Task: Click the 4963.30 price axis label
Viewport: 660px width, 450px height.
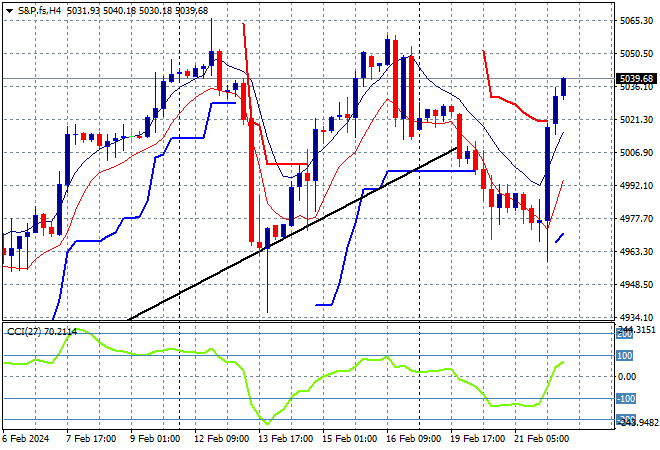Action: (x=636, y=251)
